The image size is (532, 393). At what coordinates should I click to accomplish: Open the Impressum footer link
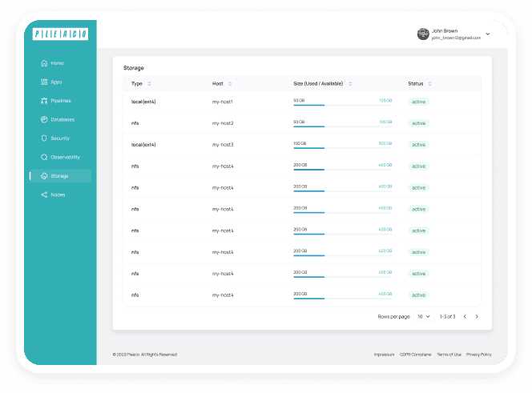point(384,355)
